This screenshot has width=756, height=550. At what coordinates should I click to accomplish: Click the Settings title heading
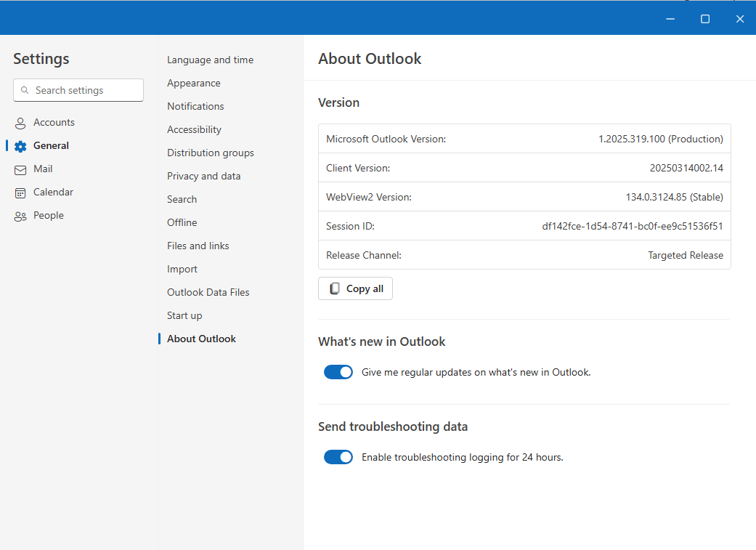41,59
